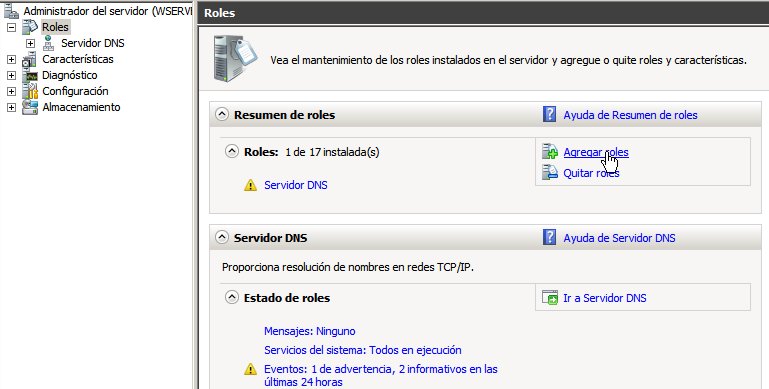The height and width of the screenshot is (389, 769).
Task: Click the 'Roles: 1 de 17 instalada(s)' text
Action: (311, 152)
